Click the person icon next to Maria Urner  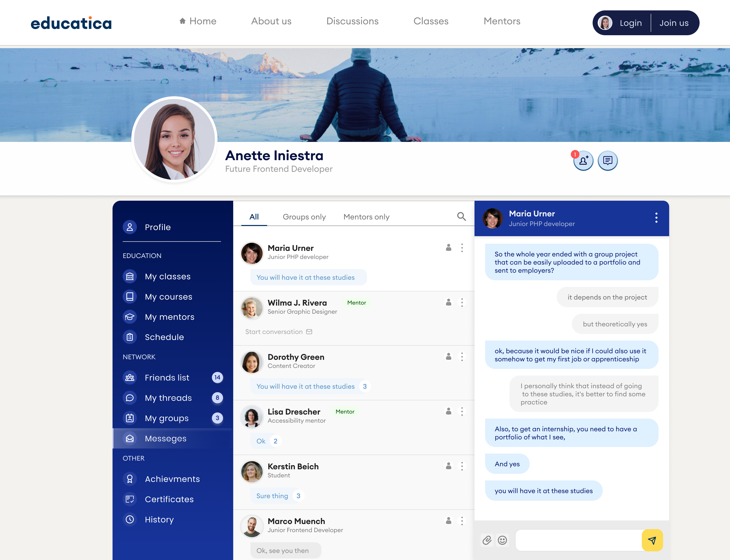point(449,248)
